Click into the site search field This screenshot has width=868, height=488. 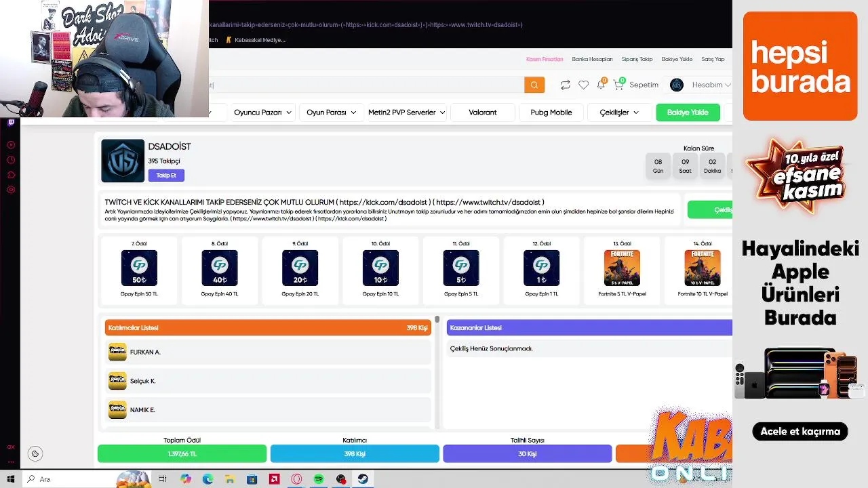point(366,85)
